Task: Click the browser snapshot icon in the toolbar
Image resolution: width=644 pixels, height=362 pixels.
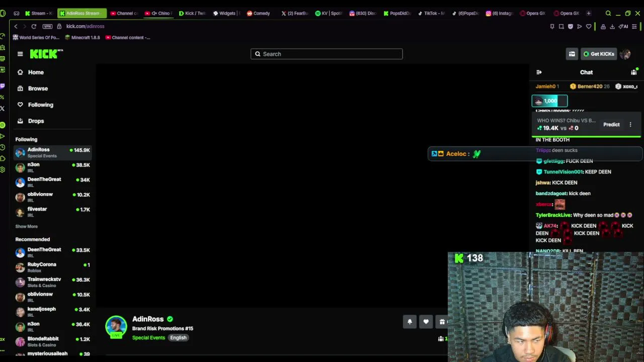Action: click(561, 26)
